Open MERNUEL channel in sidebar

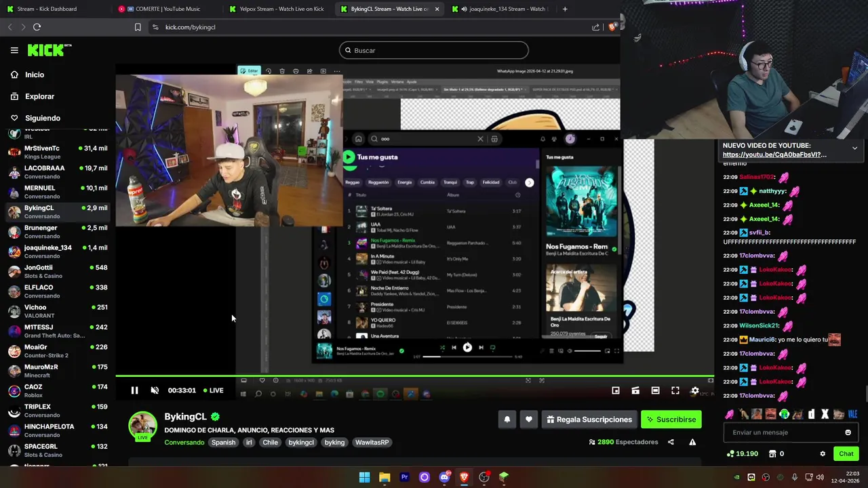58,192
